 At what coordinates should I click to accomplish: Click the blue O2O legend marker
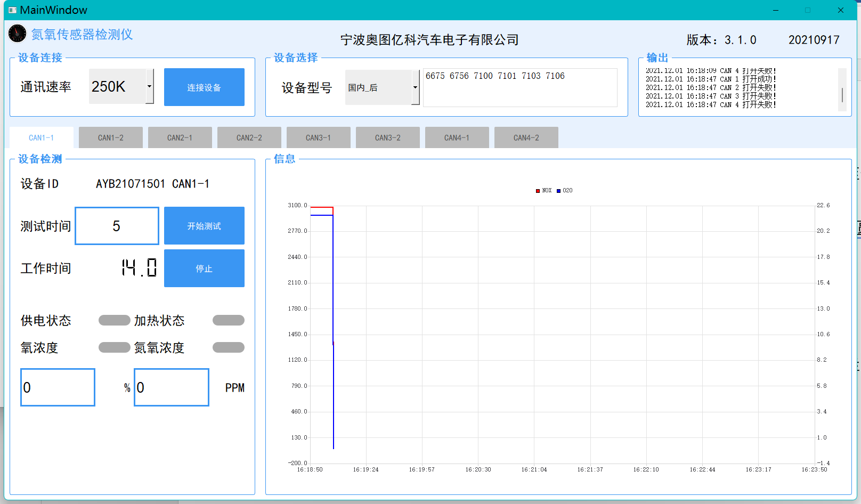click(558, 191)
